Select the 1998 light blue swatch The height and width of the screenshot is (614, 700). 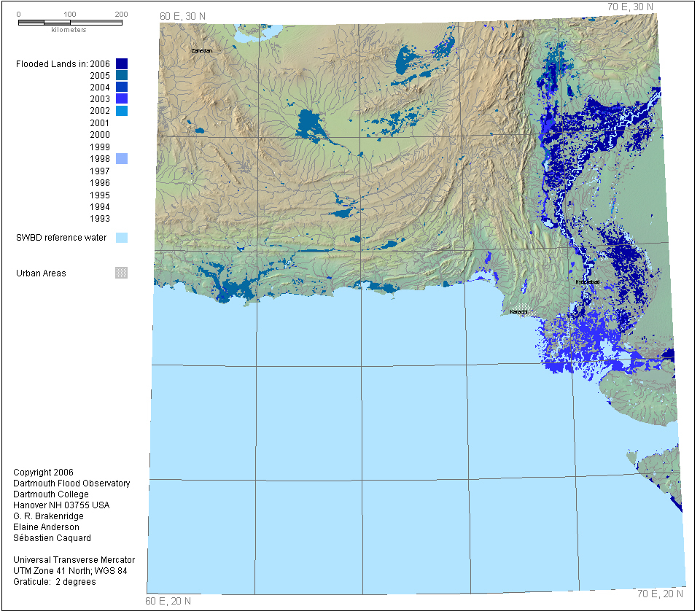pyautogui.click(x=122, y=159)
